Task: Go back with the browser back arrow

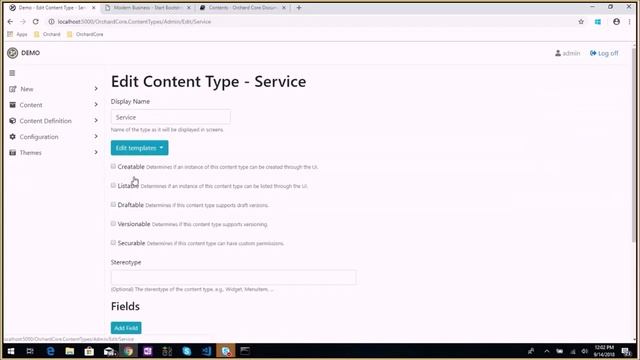Action: [x=10, y=22]
